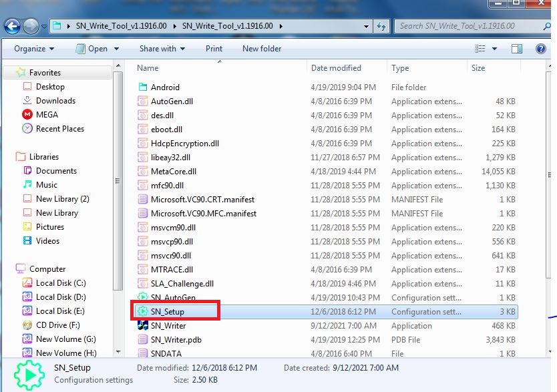The width and height of the screenshot is (557, 392).
Task: Click Microsoft.VC90.CRT.manifest file icon
Action: [142, 199]
